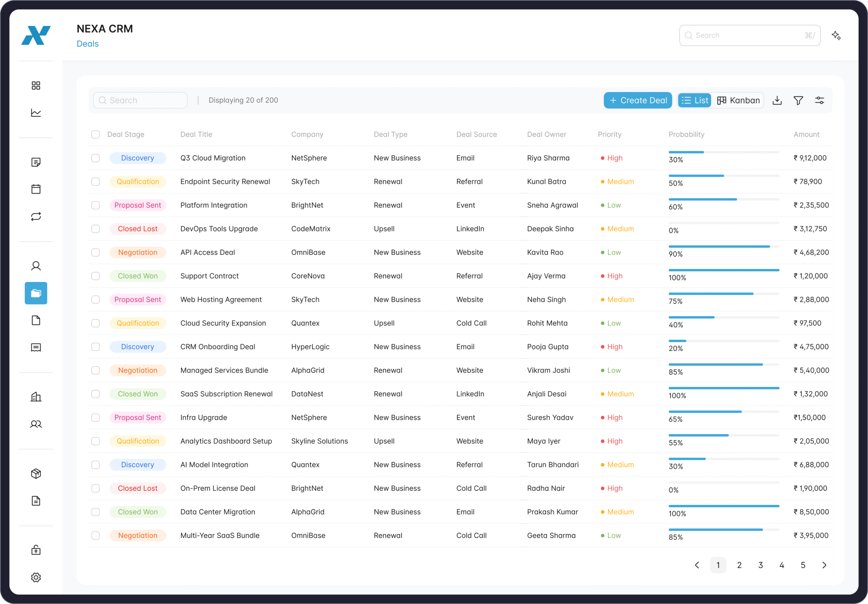
Task: Click the next page chevron arrow
Action: click(825, 565)
